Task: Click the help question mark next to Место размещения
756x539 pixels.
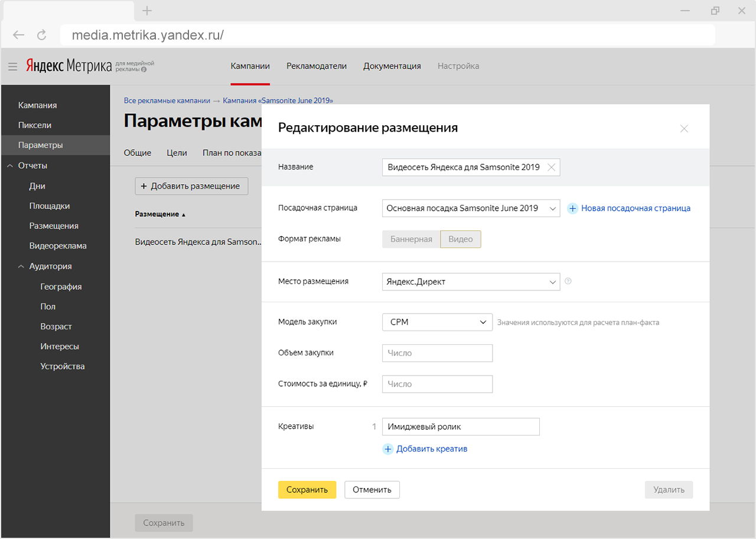Action: coord(568,282)
